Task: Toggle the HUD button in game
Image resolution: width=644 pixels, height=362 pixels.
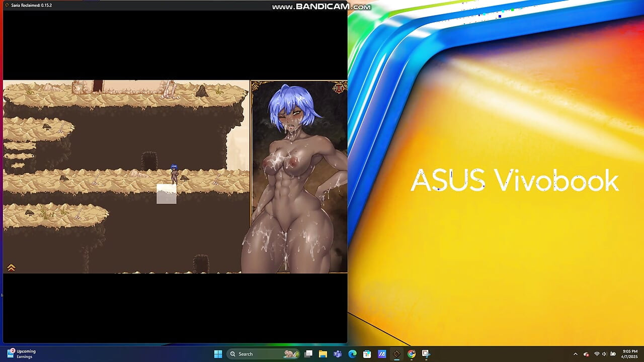Action: tap(339, 88)
